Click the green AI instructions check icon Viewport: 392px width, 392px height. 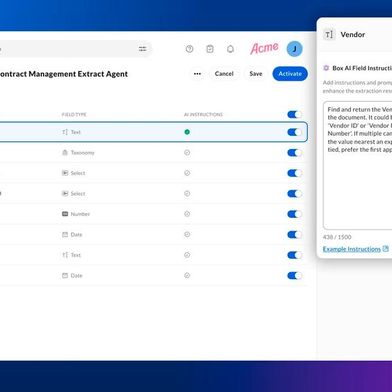tap(187, 132)
